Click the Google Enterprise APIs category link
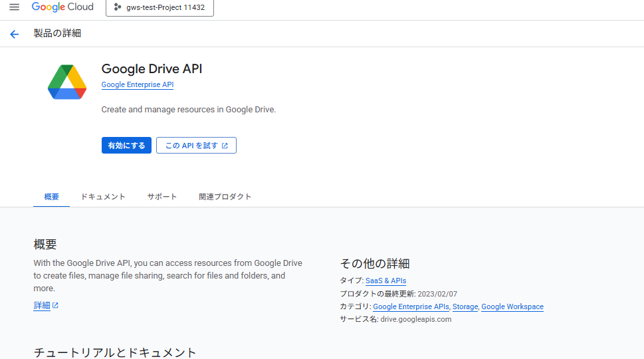Screen dimensions: 644x359 (411, 307)
